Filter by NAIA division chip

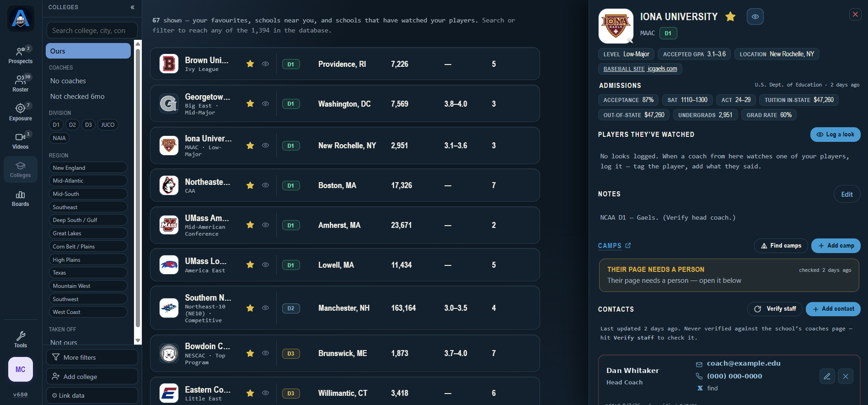tap(59, 138)
